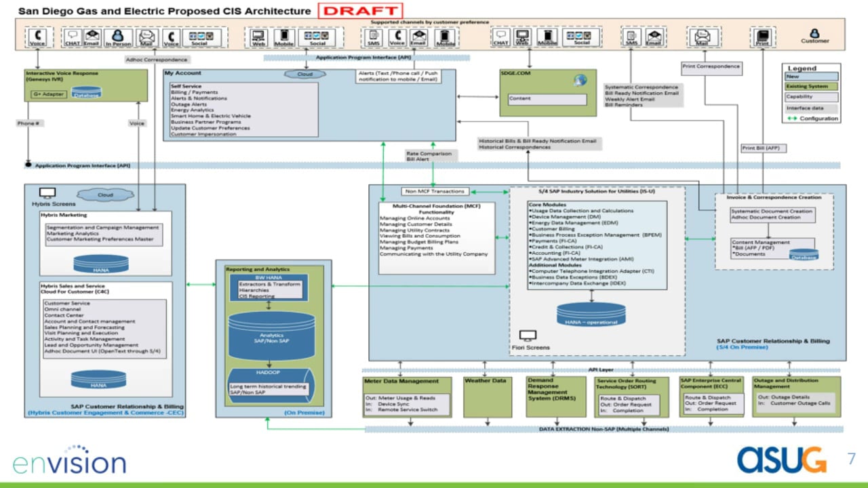The image size is (868, 488).
Task: Click the Capability swatch in Legend
Action: click(811, 97)
